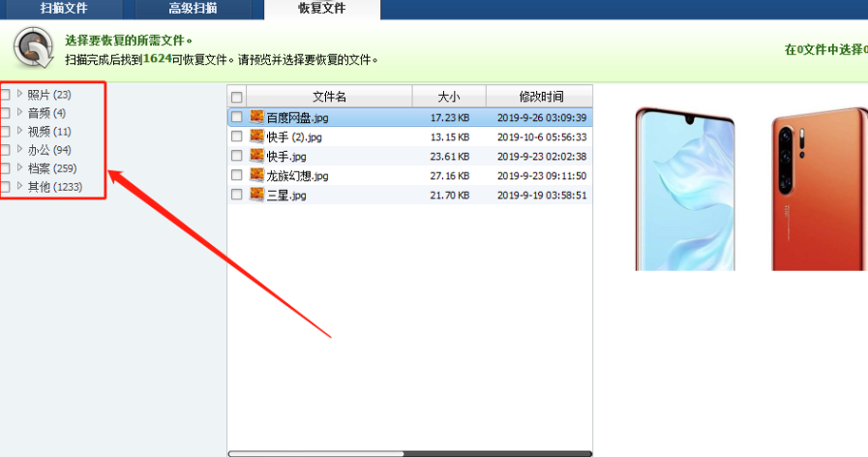The image size is (868, 457).
Task: Select the file name 快手 (2).jpg
Action: click(294, 137)
